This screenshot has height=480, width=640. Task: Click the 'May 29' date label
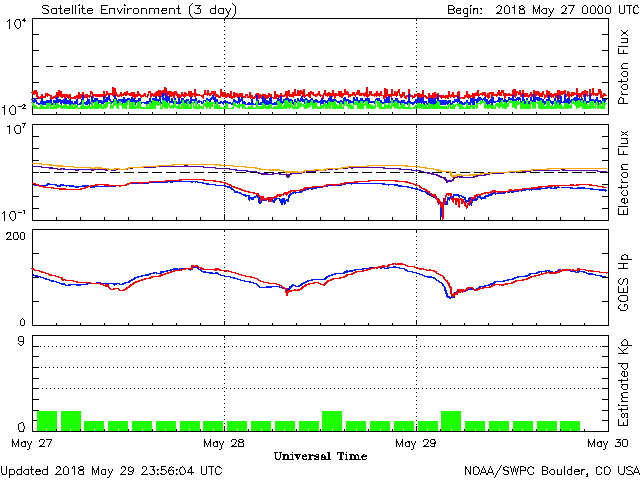tap(416, 443)
